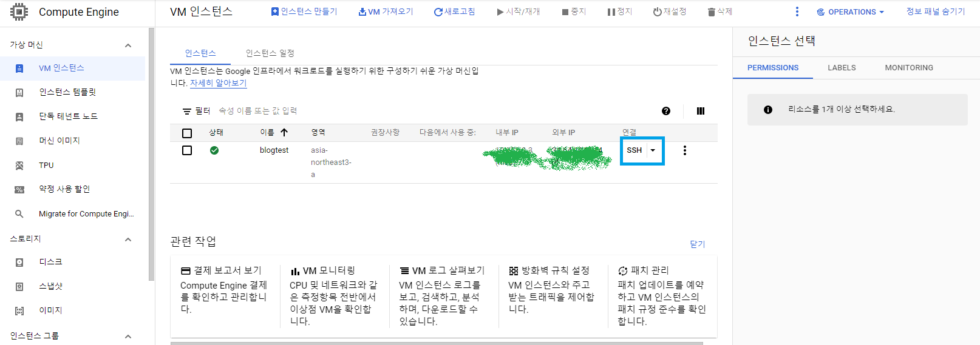The height and width of the screenshot is (345, 980).
Task: Click the 디스크 icon
Action: coord(19,263)
